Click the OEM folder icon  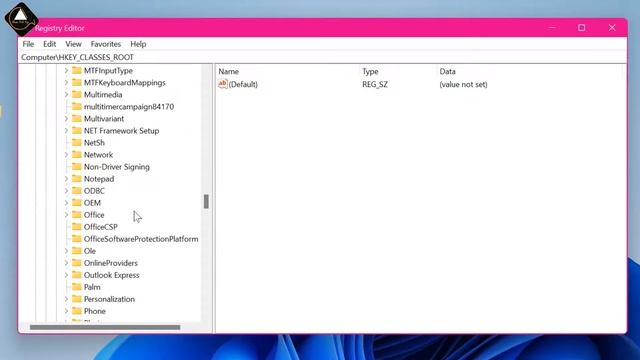coord(77,203)
